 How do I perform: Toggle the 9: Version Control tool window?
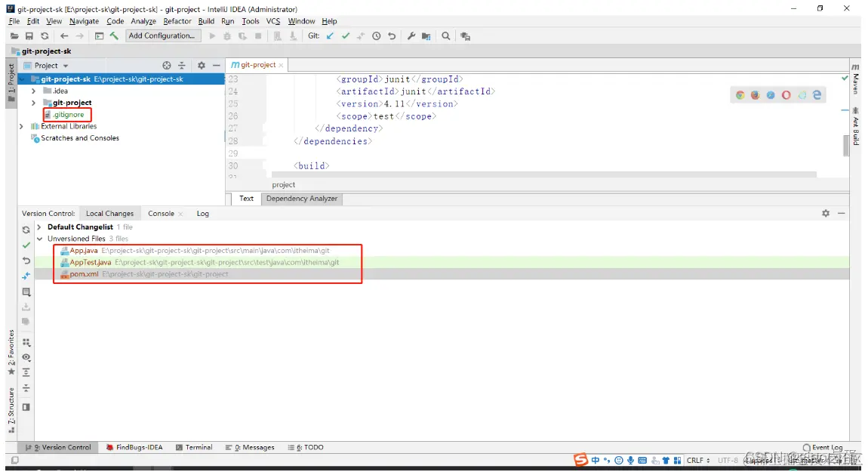58,447
